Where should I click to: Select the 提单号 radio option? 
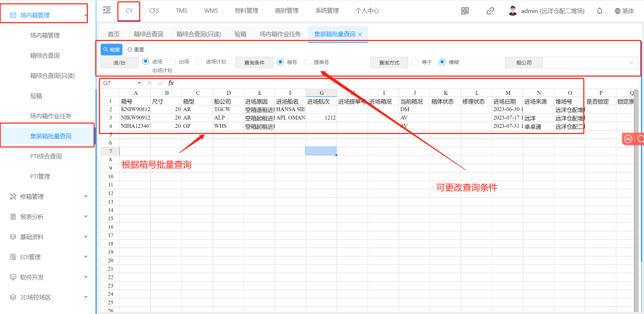pos(307,62)
